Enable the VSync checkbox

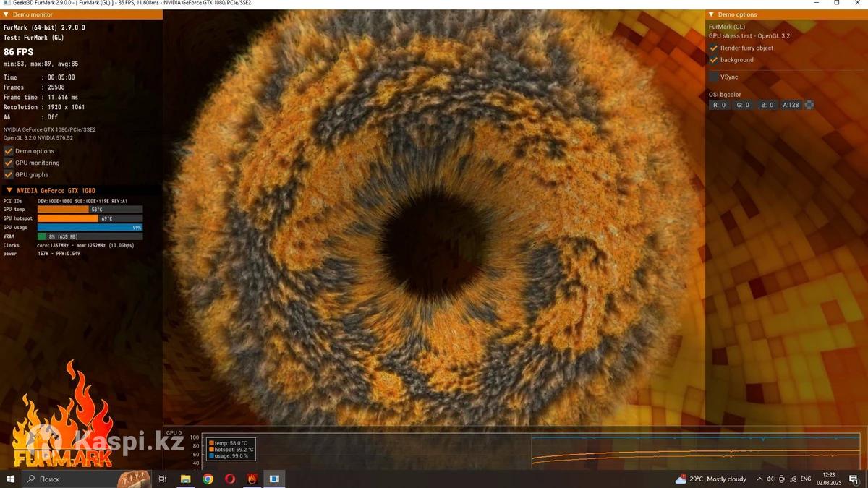(x=714, y=77)
